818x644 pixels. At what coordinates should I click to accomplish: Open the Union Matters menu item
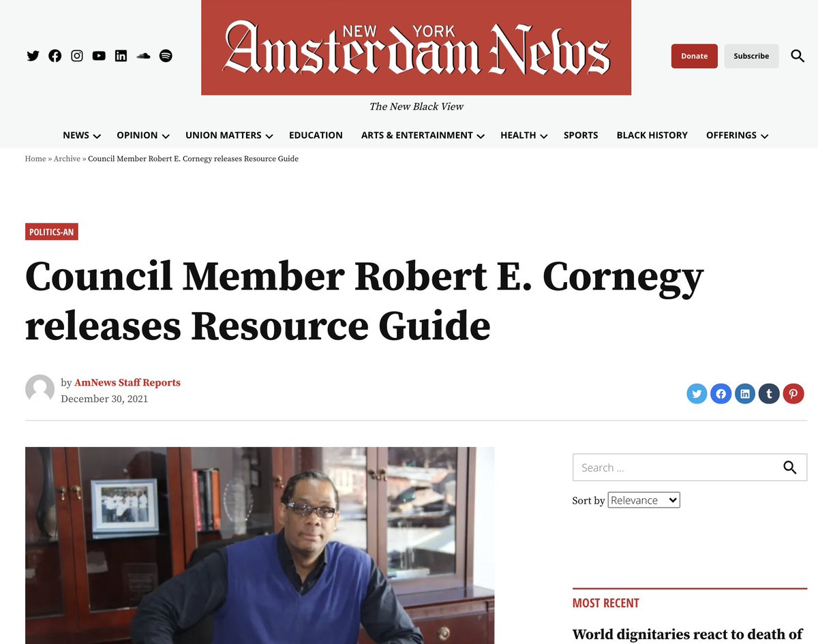pos(224,135)
